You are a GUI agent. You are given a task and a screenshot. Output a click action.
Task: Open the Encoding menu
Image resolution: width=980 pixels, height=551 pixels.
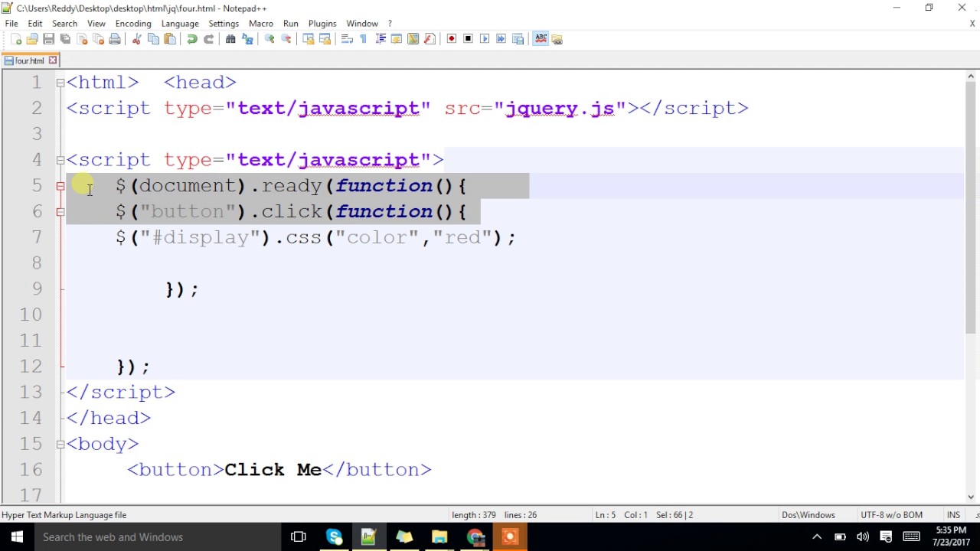(x=133, y=24)
